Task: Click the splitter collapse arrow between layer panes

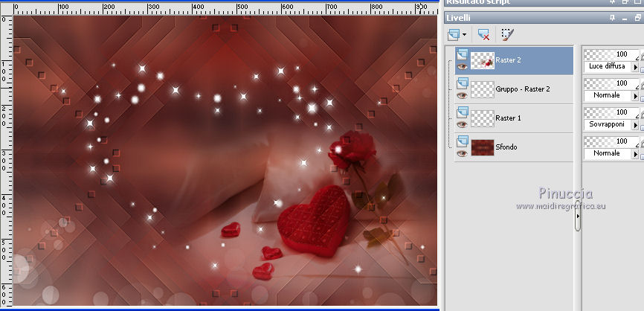Action: tap(578, 215)
